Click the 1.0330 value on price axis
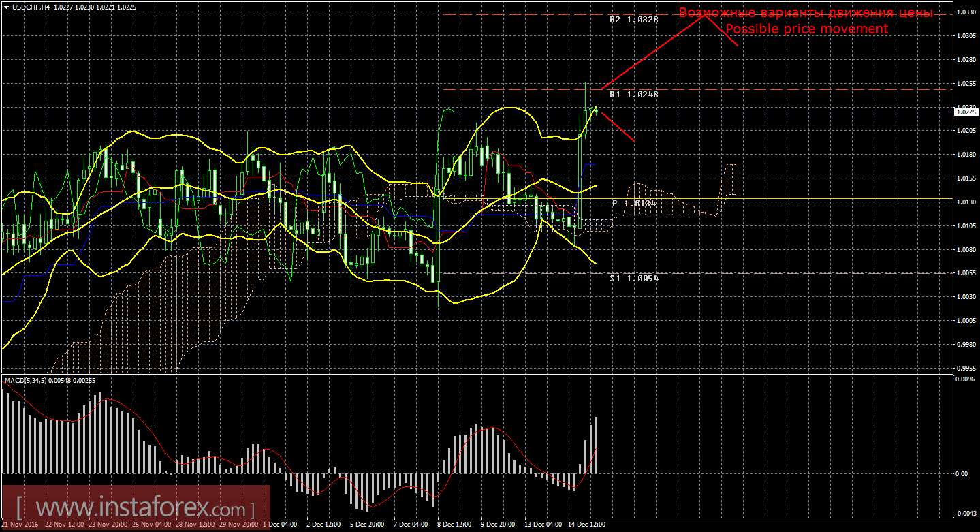 (967, 13)
